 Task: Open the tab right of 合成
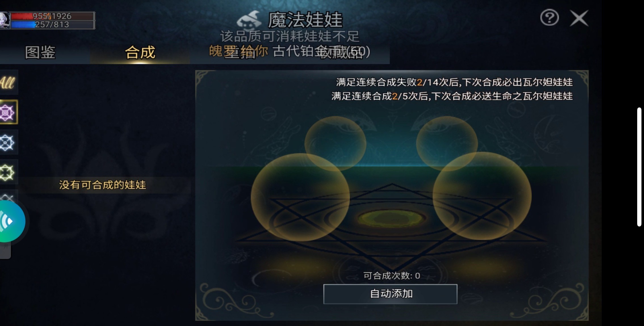point(240,52)
